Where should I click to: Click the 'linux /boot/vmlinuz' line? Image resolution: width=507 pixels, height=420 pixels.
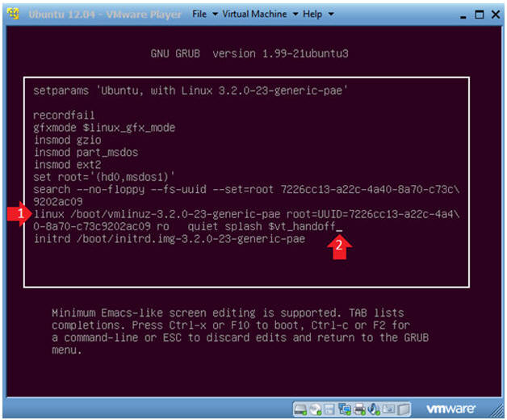pyautogui.click(x=246, y=214)
